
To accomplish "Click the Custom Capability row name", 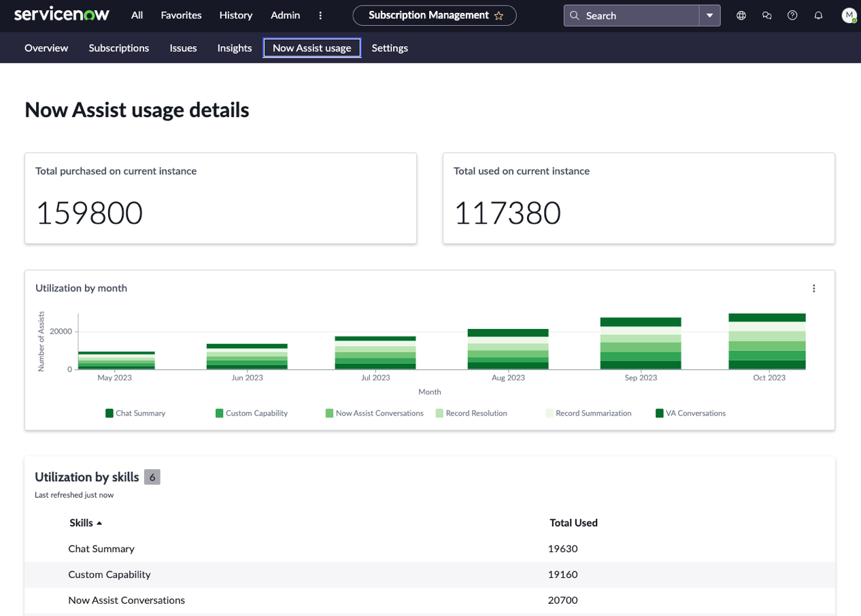I will pyautogui.click(x=109, y=575).
